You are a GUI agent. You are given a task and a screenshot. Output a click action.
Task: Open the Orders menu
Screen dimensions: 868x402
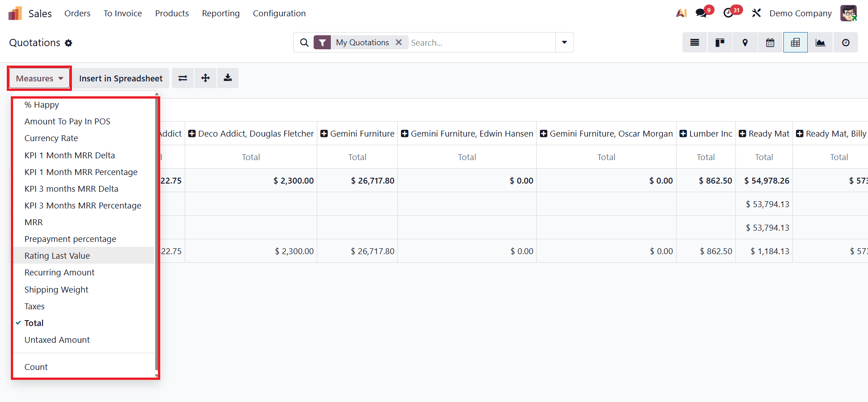(77, 14)
